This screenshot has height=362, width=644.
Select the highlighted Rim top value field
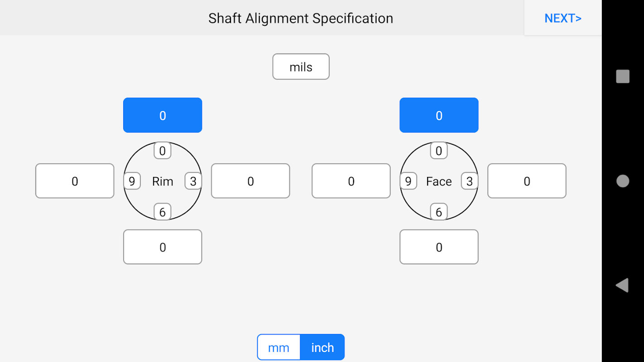click(x=163, y=115)
